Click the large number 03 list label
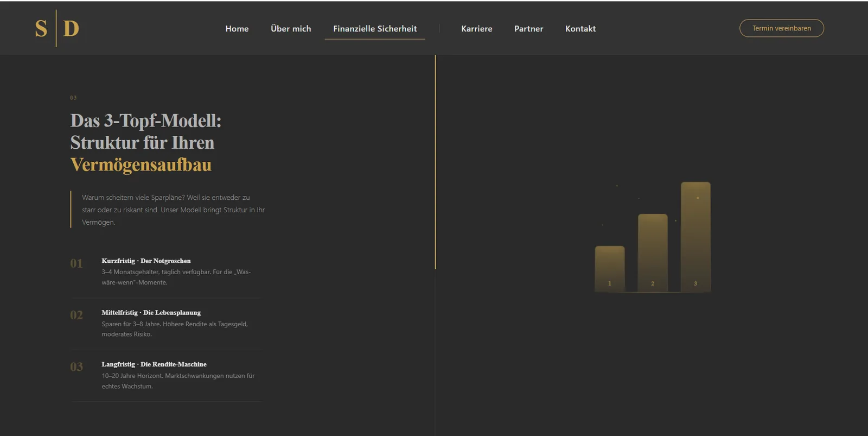Viewport: 868px width, 436px height. 76,367
